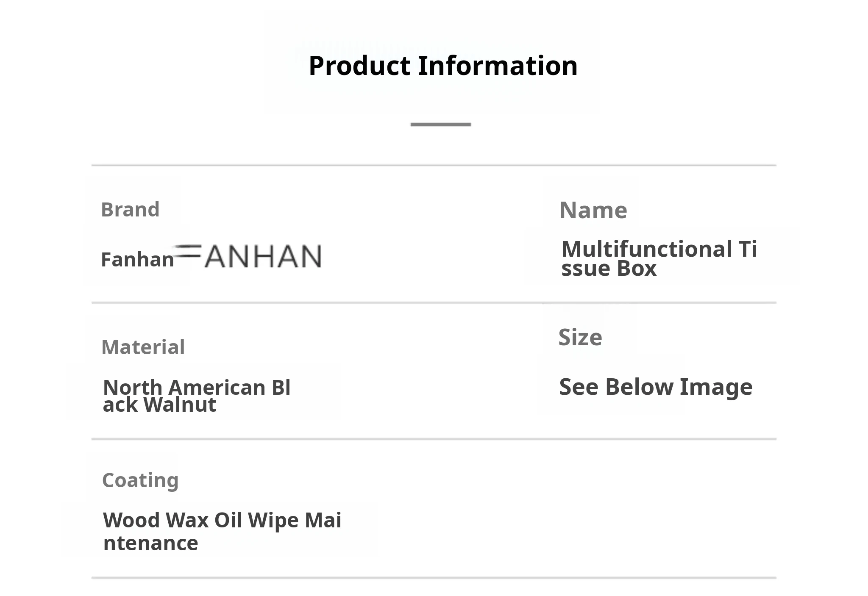
Task: Select the "Size" field label
Action: (x=580, y=337)
